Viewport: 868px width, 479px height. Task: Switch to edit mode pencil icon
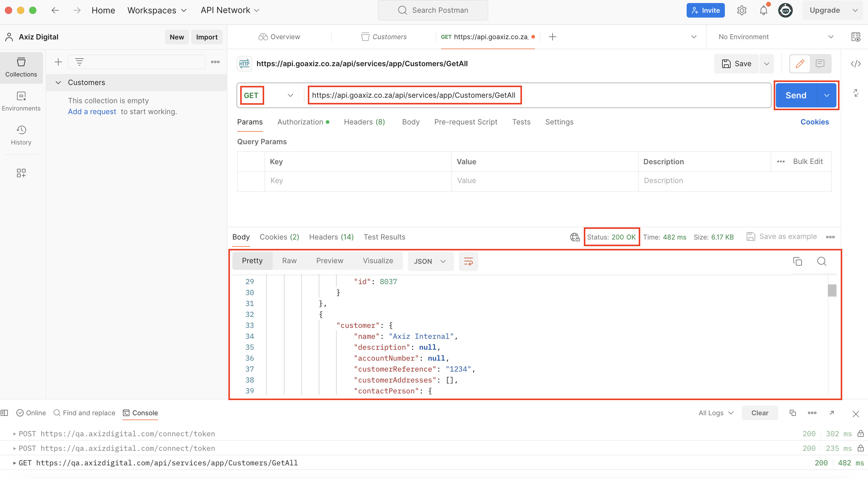[x=799, y=64]
